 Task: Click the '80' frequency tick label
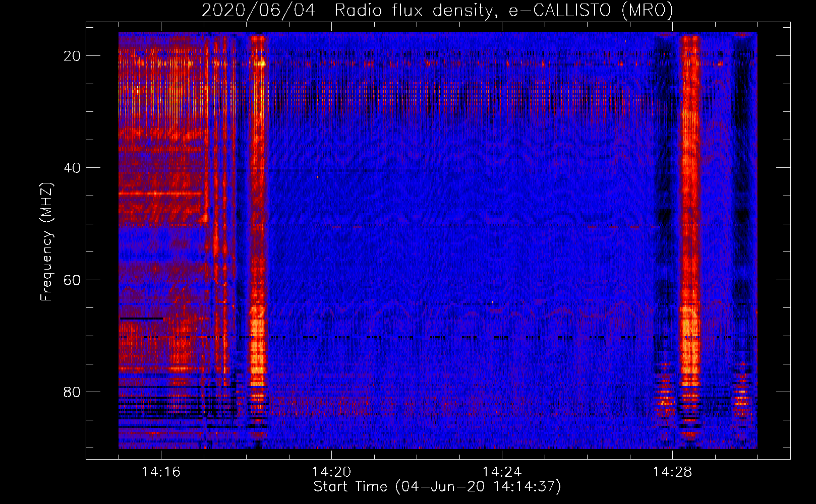tap(72, 392)
